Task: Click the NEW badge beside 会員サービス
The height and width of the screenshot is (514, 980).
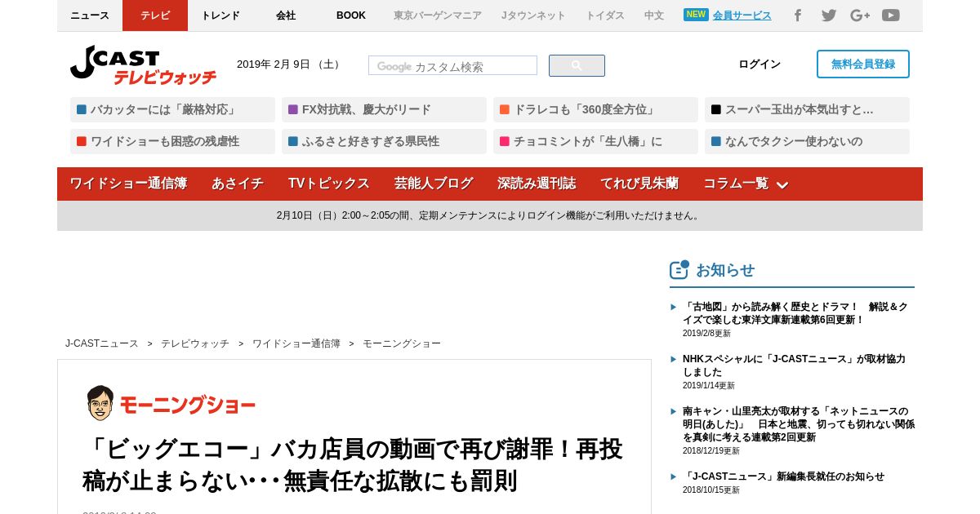Action: point(696,15)
